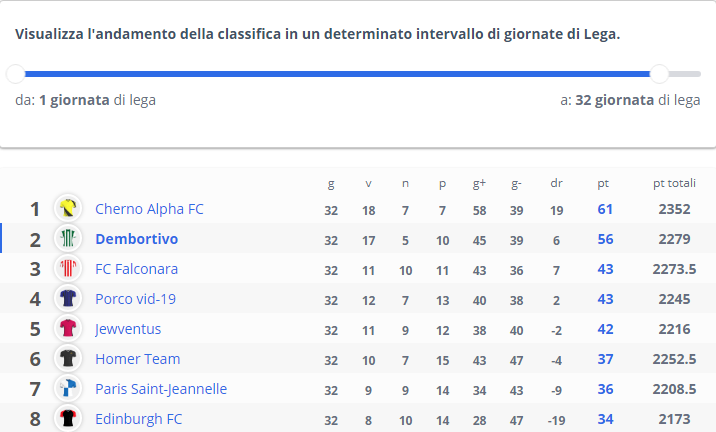Open the Dembortivo team link
The height and width of the screenshot is (432, 716).
click(x=137, y=239)
